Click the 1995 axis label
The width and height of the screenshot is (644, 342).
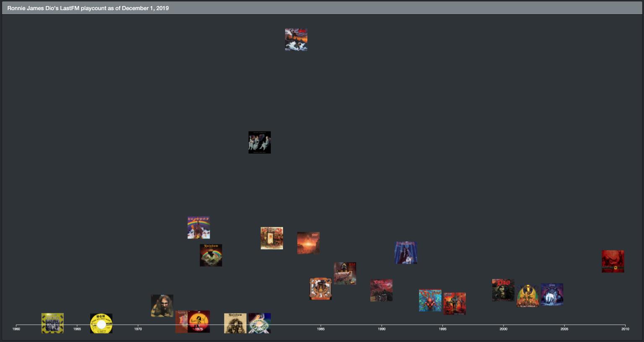pyautogui.click(x=442, y=329)
